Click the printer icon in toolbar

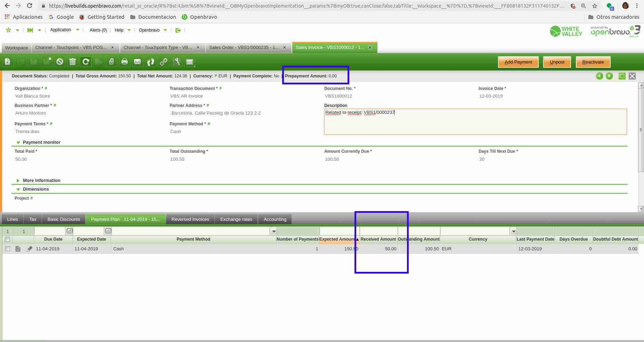(x=124, y=62)
